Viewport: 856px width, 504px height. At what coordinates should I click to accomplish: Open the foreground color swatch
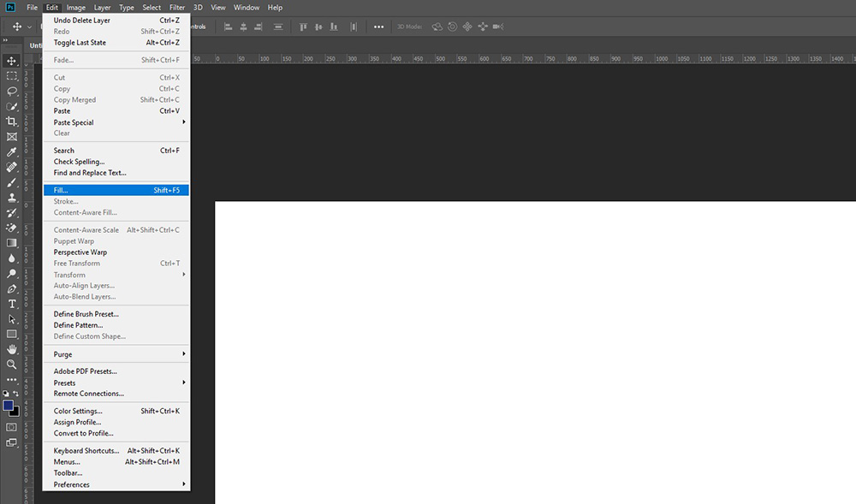[x=9, y=406]
